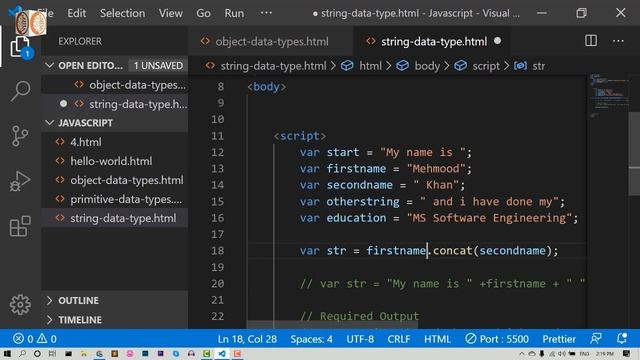Open hello-world.html in the file explorer
This screenshot has width=640, height=360.
click(x=114, y=161)
